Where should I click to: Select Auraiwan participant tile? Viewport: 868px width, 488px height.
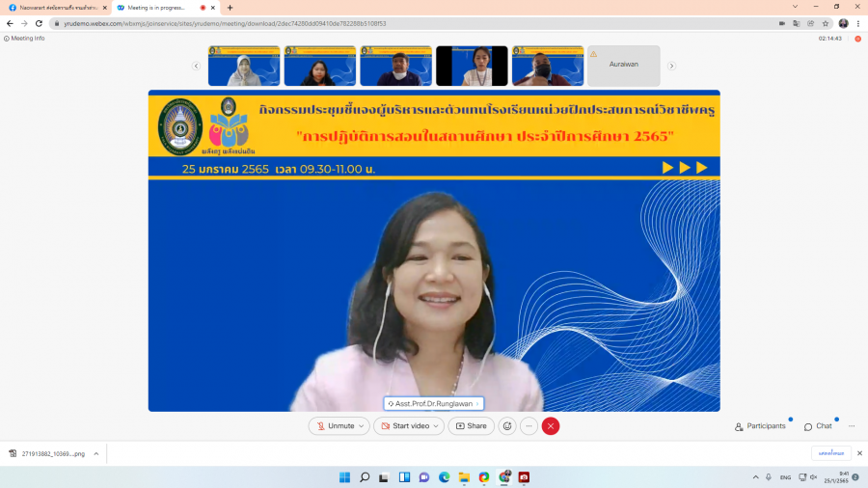click(x=624, y=66)
